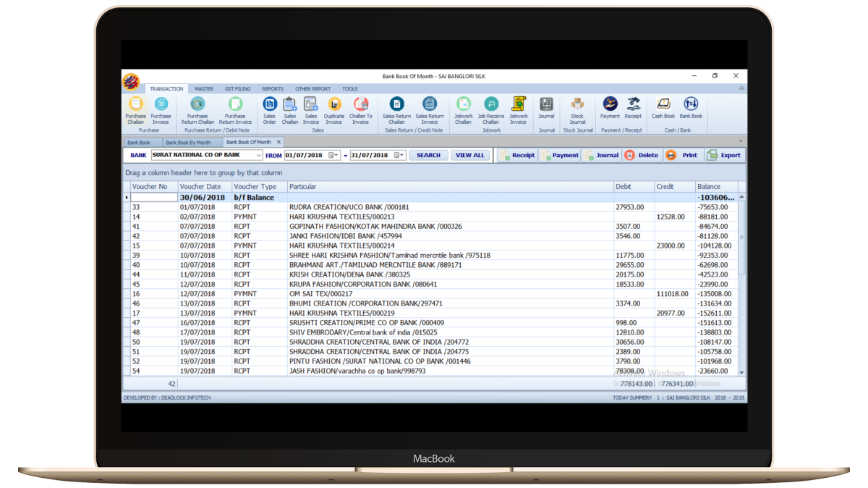Open the Cash Book icon

663,106
